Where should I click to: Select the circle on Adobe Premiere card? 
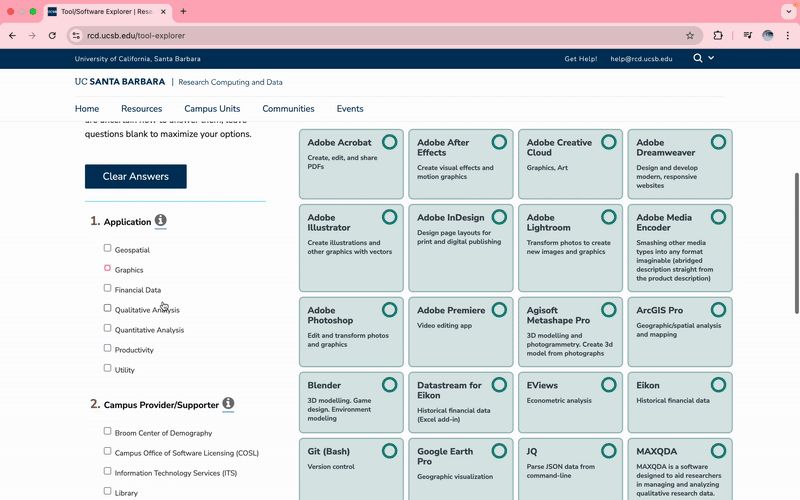(499, 310)
